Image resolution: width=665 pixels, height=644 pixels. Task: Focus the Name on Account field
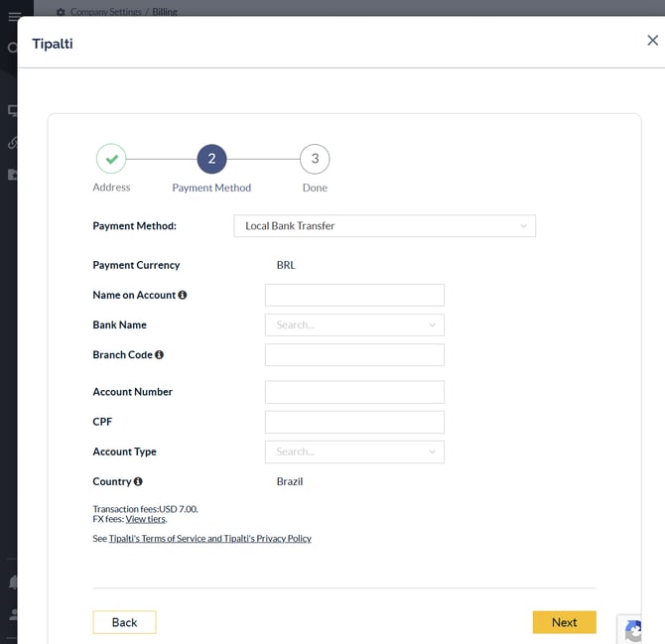pos(354,295)
